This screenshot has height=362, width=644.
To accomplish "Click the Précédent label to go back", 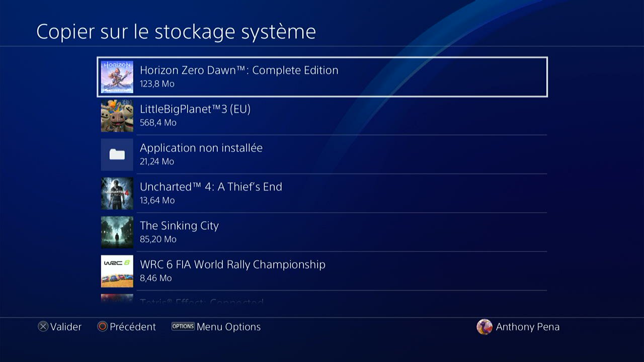I will tap(133, 327).
